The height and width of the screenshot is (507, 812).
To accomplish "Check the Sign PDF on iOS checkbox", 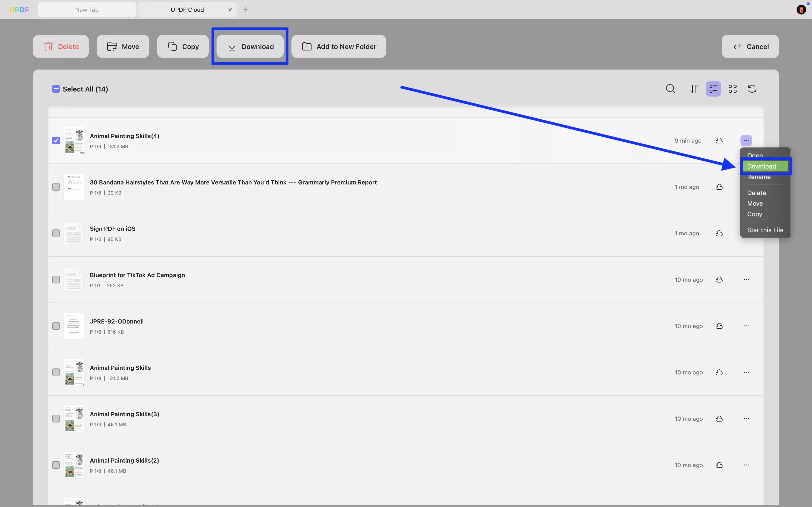I will pos(56,233).
